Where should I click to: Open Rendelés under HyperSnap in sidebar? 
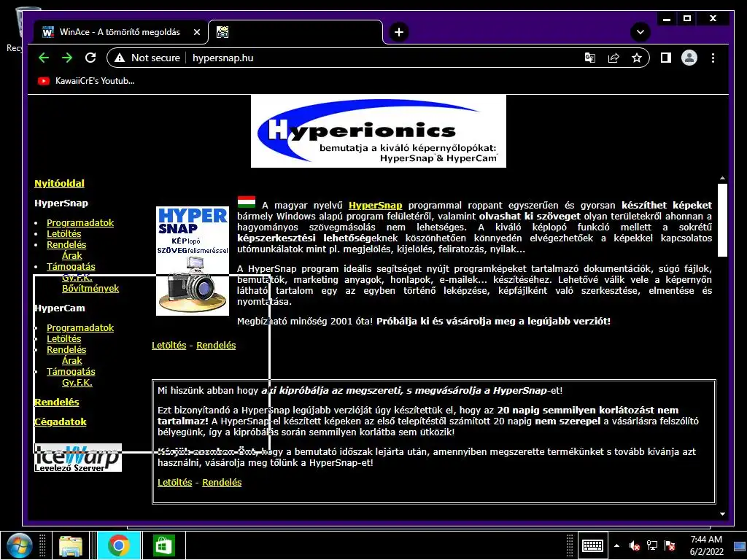(66, 245)
